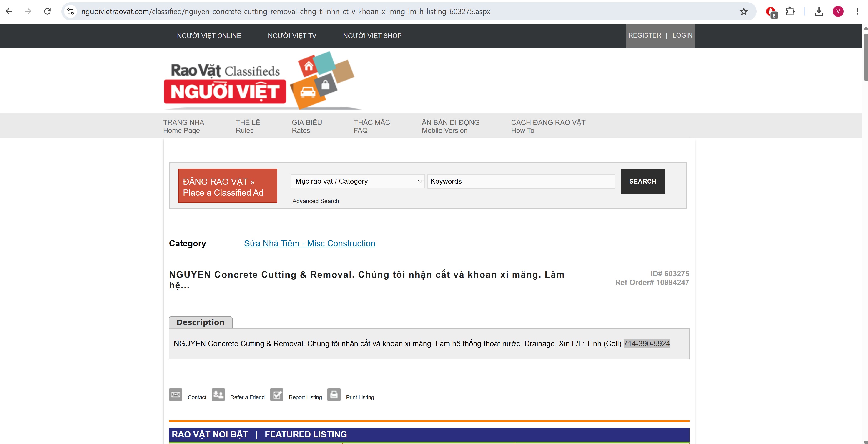
Task: Click the Print Listing printer icon
Action: (334, 394)
